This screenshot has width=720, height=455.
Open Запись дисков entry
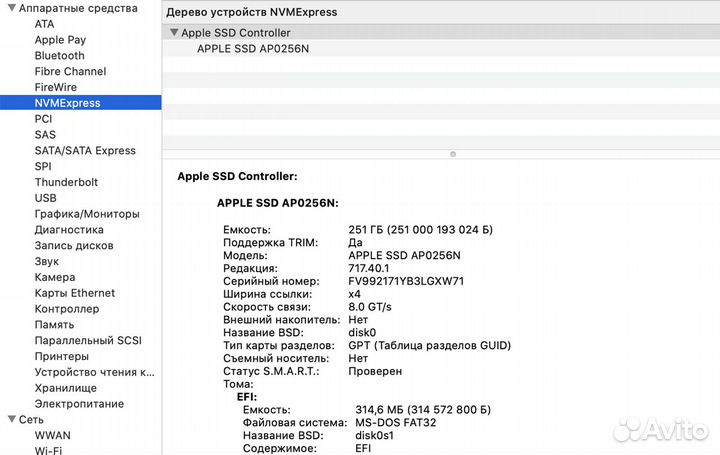pos(74,246)
